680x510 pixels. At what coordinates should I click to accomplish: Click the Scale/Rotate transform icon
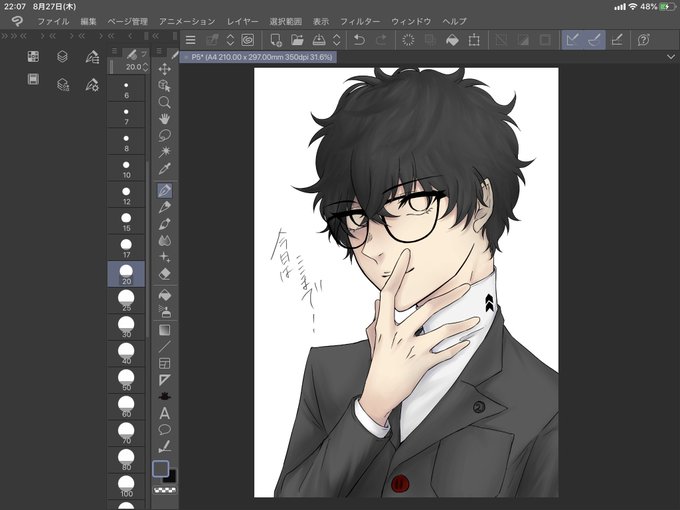(474, 40)
